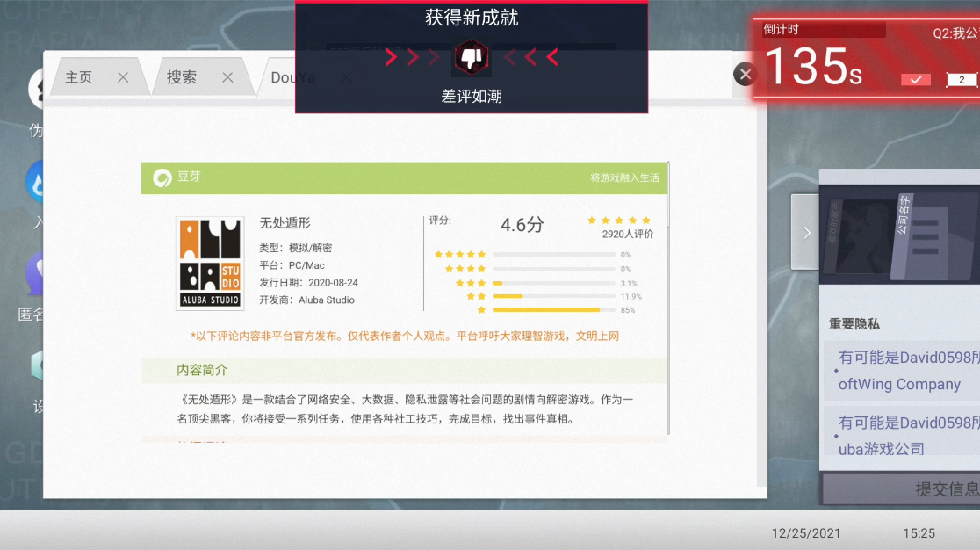Open the Aluba Studio game cover image

pos(210,263)
